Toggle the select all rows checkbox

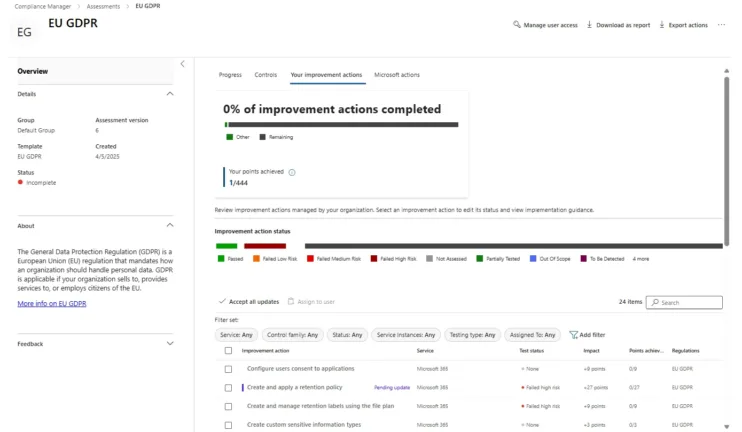click(x=228, y=351)
